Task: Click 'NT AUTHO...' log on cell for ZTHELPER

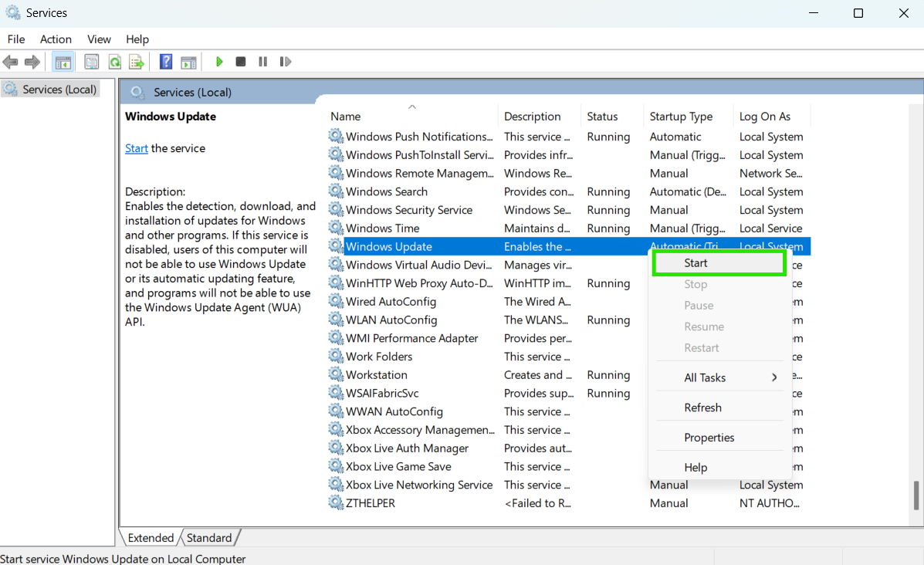Action: (769, 502)
